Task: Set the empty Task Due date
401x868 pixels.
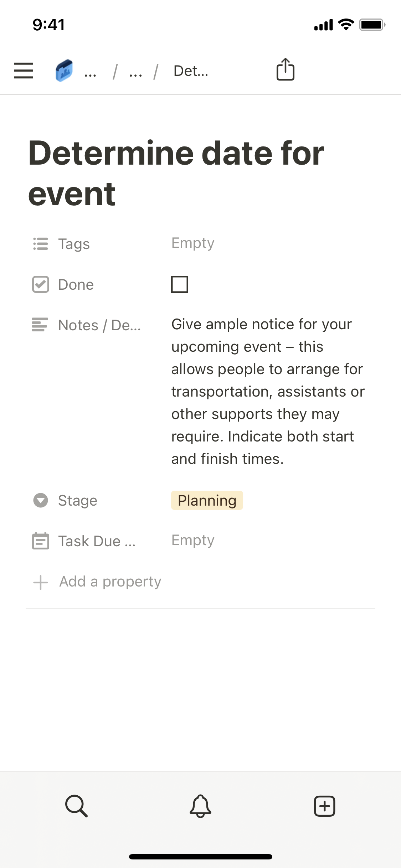Action: [x=193, y=540]
